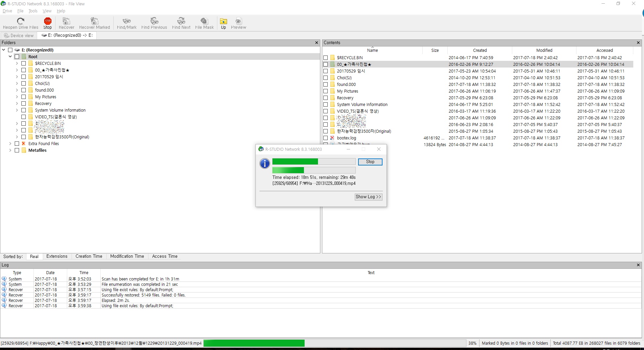Screen dimensions: 644x350
Task: Click the Recover toolbar icon
Action: (66, 21)
